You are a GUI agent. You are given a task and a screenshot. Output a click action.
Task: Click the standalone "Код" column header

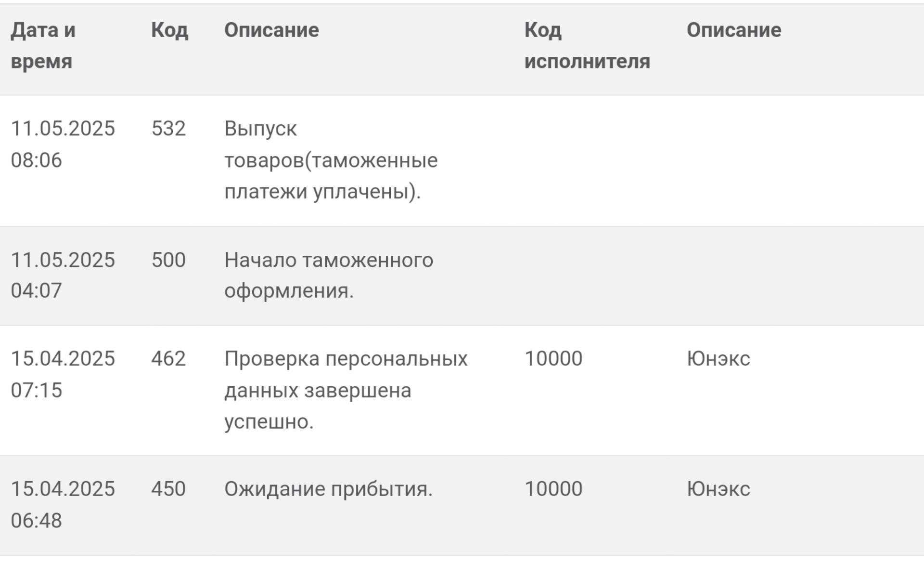coord(169,30)
